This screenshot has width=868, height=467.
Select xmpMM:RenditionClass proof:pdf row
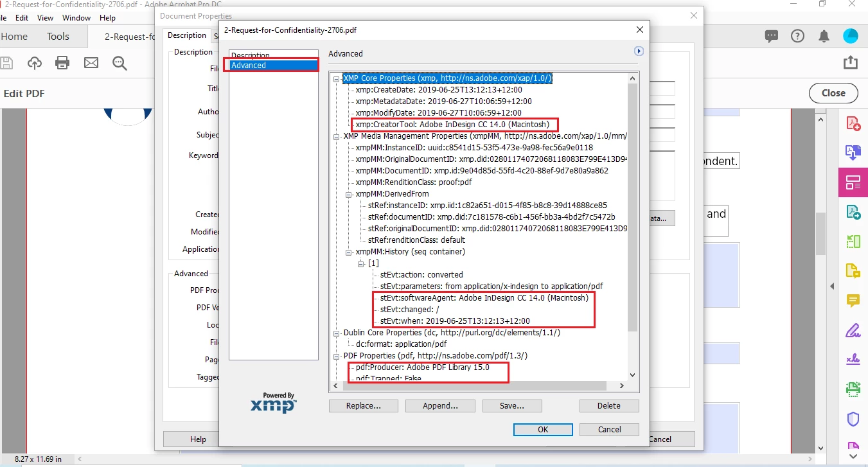pos(414,182)
